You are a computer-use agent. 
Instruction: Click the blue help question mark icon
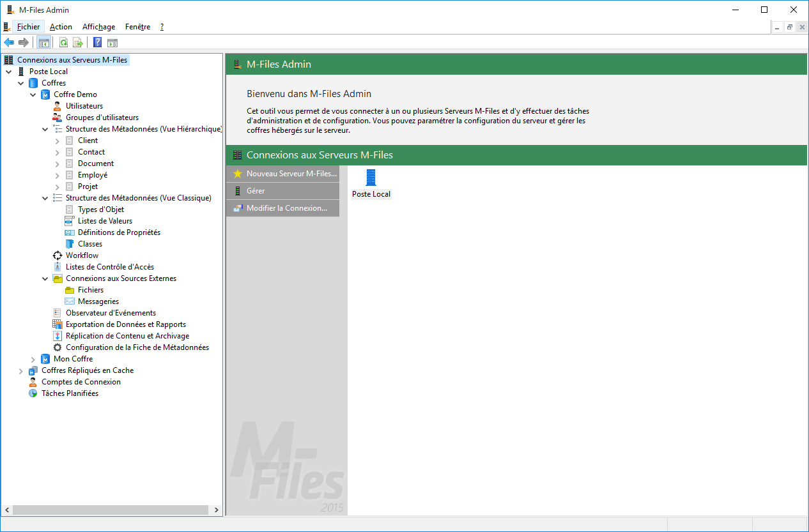point(98,43)
